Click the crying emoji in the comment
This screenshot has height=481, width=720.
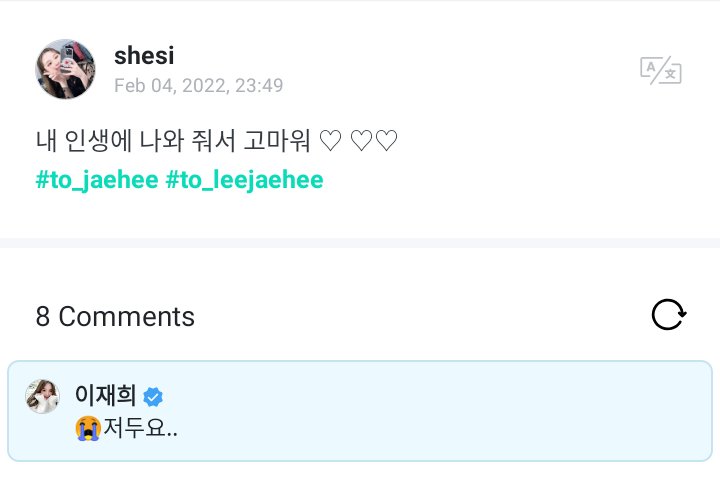(88, 428)
